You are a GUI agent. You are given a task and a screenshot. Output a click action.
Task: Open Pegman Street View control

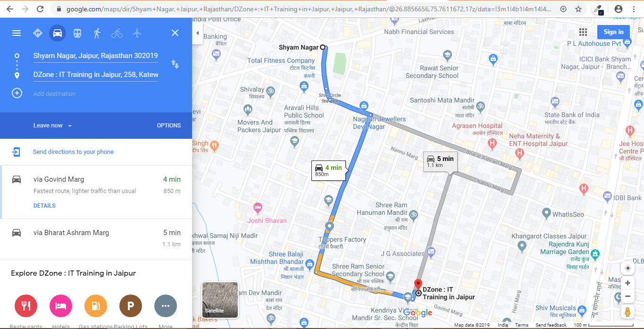[x=627, y=312]
